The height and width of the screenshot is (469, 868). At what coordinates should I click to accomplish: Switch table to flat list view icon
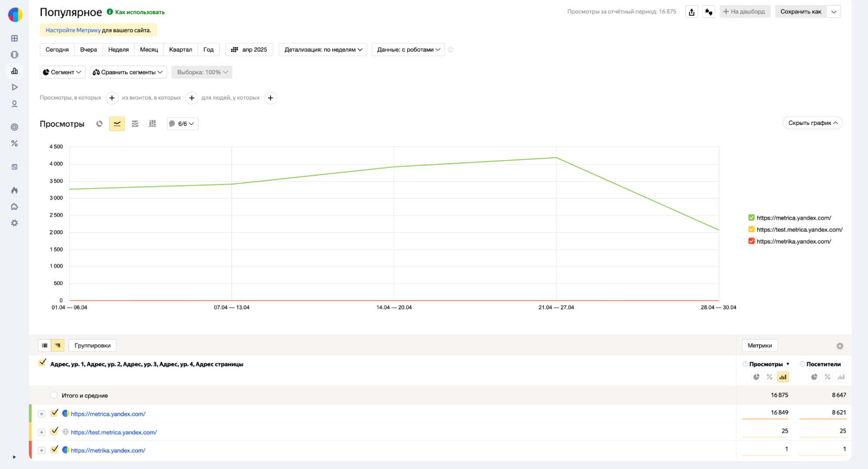[45, 346]
